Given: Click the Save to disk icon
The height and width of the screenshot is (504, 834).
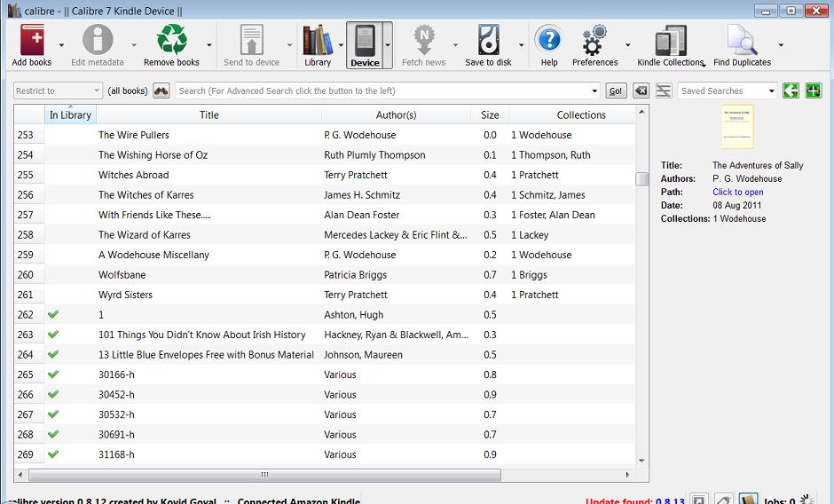Looking at the screenshot, I should [488, 39].
